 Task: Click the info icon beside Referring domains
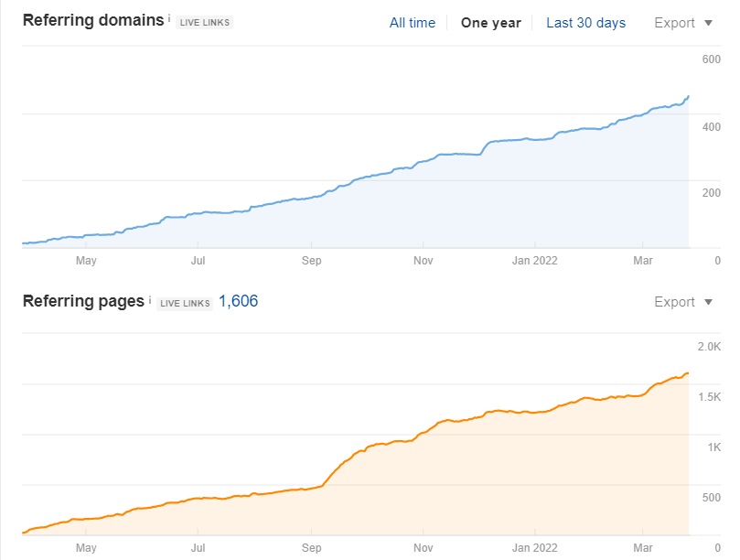[169, 18]
